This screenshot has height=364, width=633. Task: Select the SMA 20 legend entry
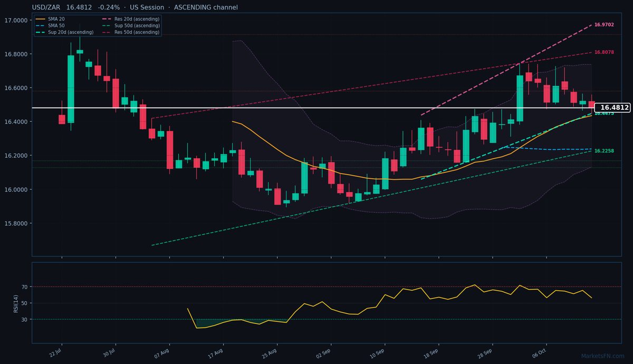[x=50, y=19]
